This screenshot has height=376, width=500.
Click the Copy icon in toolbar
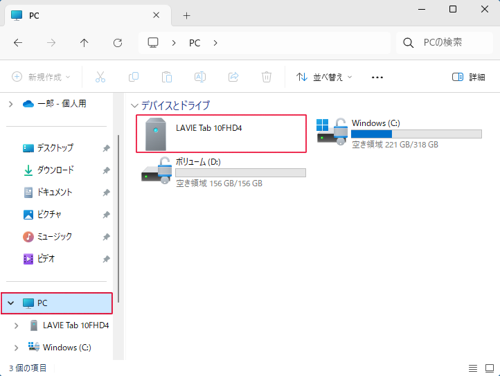[133, 77]
